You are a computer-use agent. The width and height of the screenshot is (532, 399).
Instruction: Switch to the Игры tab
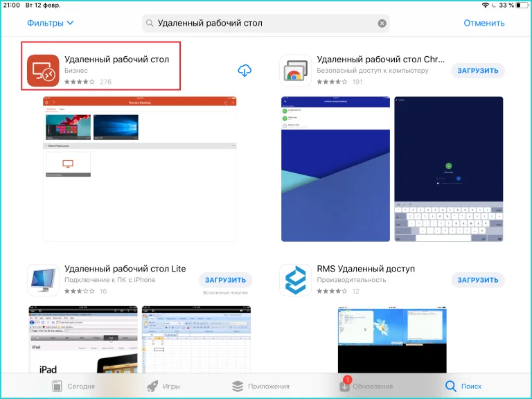(x=163, y=386)
